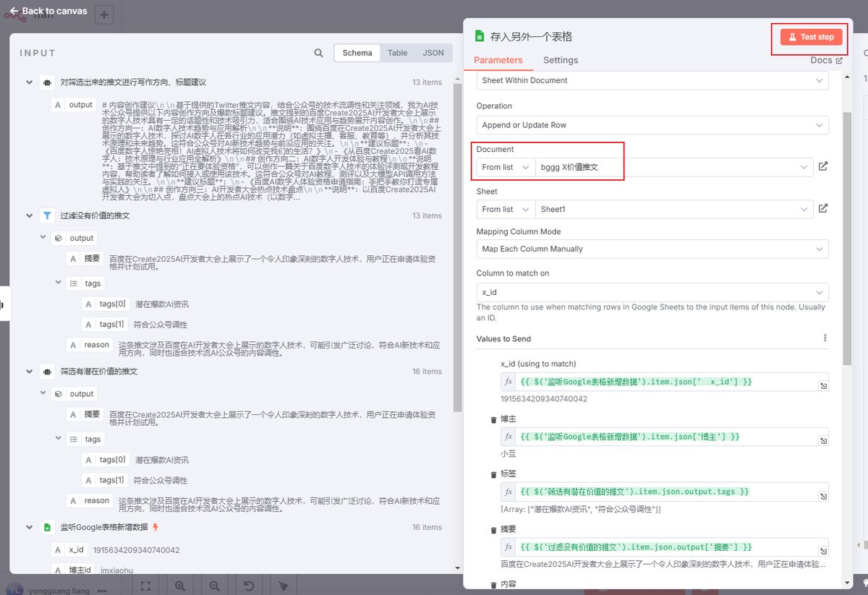
Task: Switch to the Settings tab
Action: click(561, 60)
